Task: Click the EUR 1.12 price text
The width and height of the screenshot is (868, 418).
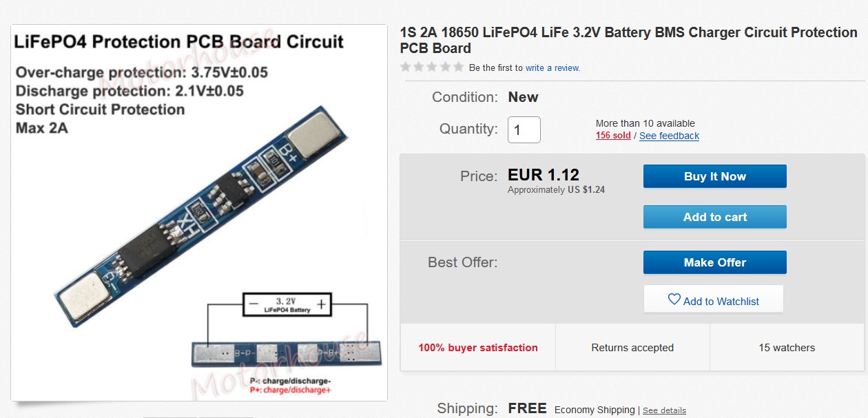Action: tap(544, 175)
